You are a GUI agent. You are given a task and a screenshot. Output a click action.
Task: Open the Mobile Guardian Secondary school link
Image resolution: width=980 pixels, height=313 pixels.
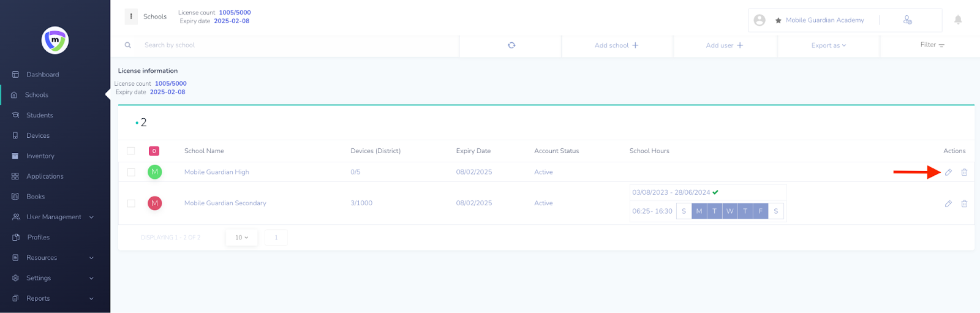(225, 203)
